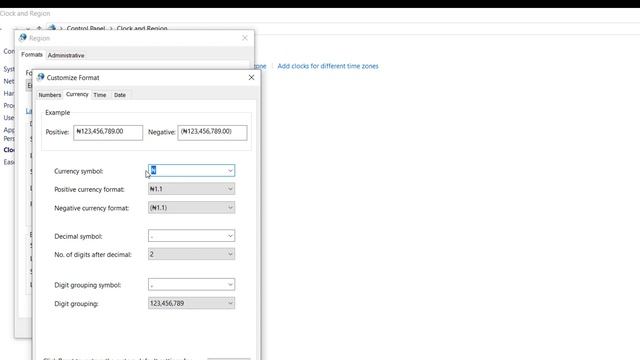
Task: Click the Negative example field
Action: tap(212, 132)
